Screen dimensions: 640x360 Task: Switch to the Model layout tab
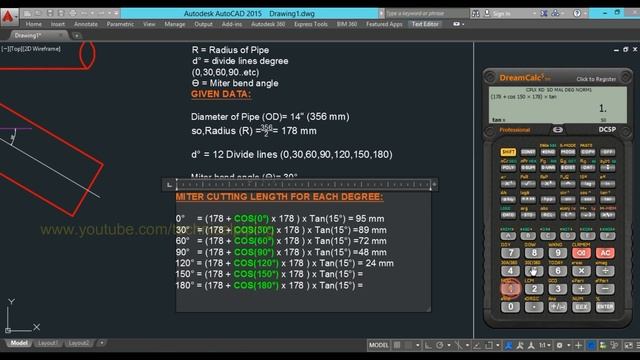coord(19,343)
